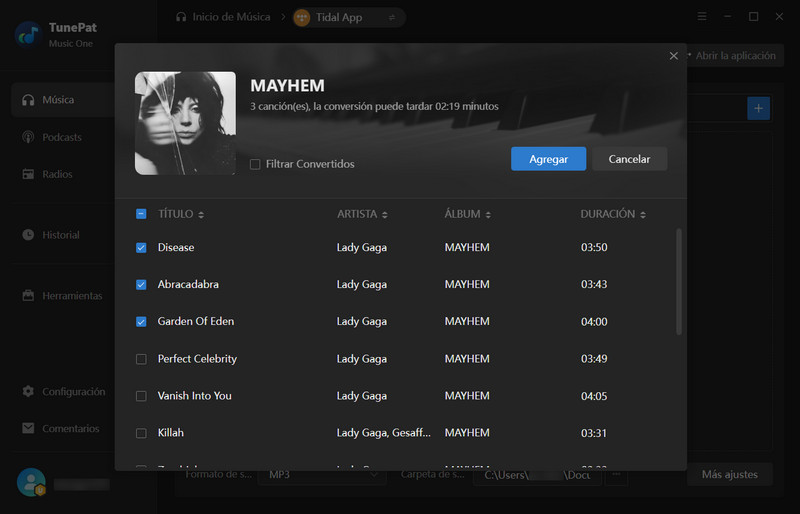Click the Tidal App source icon
Viewport: 800px width, 514px height.
(302, 18)
